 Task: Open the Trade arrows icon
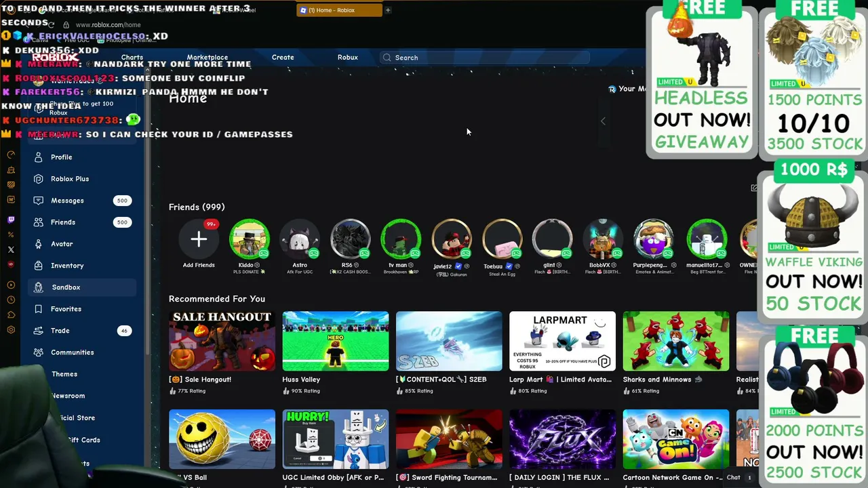(38, 331)
